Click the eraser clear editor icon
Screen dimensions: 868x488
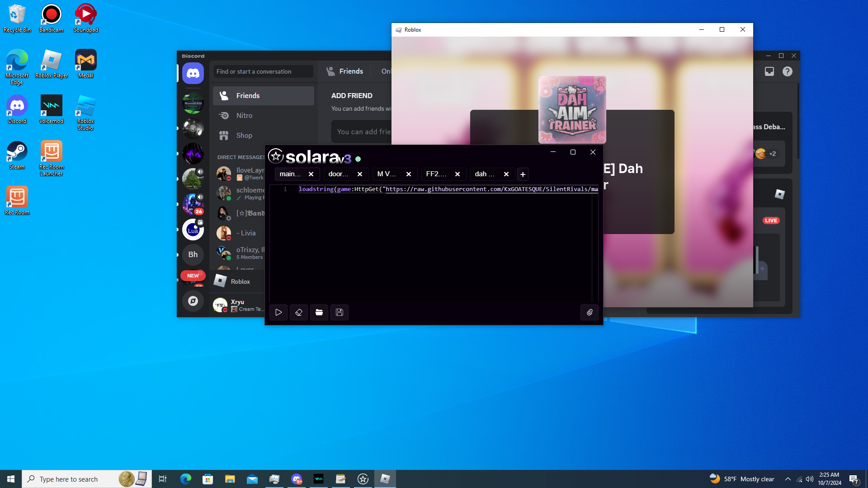(x=299, y=312)
